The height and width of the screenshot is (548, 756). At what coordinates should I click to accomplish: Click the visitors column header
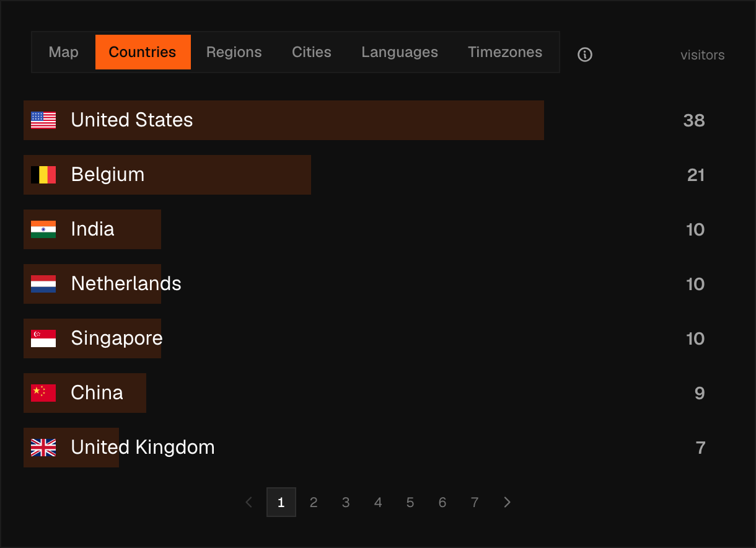coord(703,55)
